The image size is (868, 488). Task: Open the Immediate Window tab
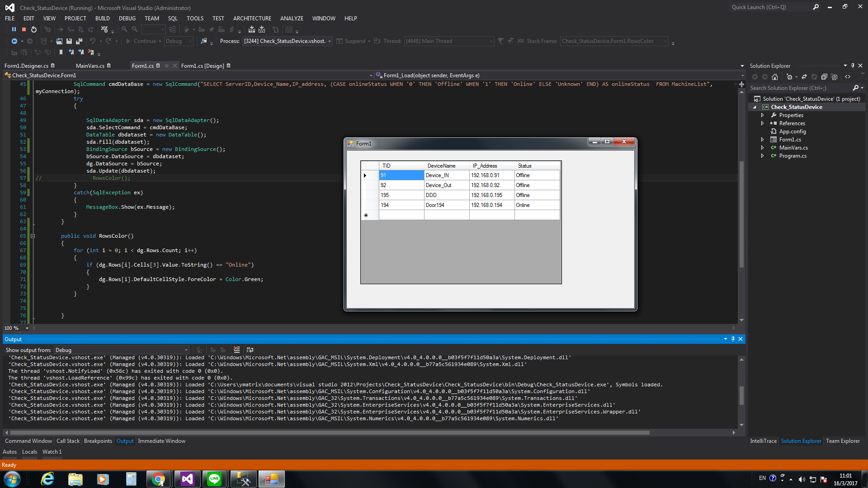pos(161,441)
